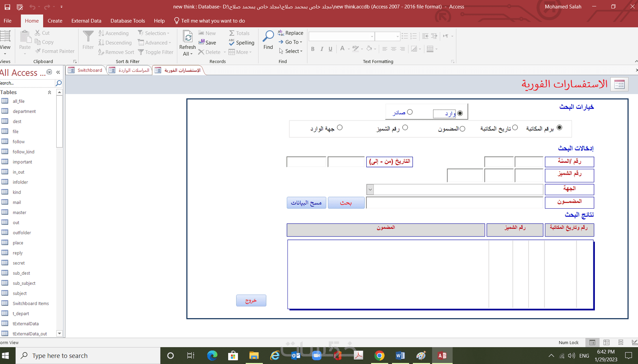Click the بحث search button
Image resolution: width=638 pixels, height=364 pixels.
coord(346,203)
